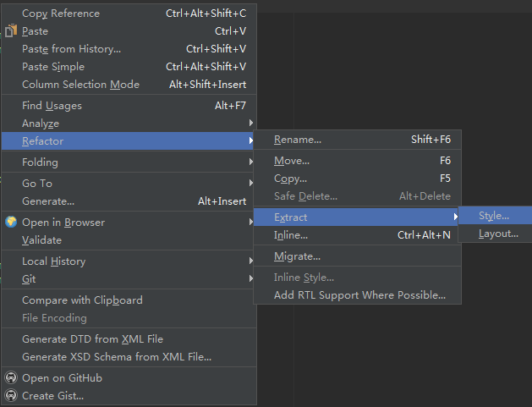Click the GitHub icon beside Open on GitHub

click(11, 377)
